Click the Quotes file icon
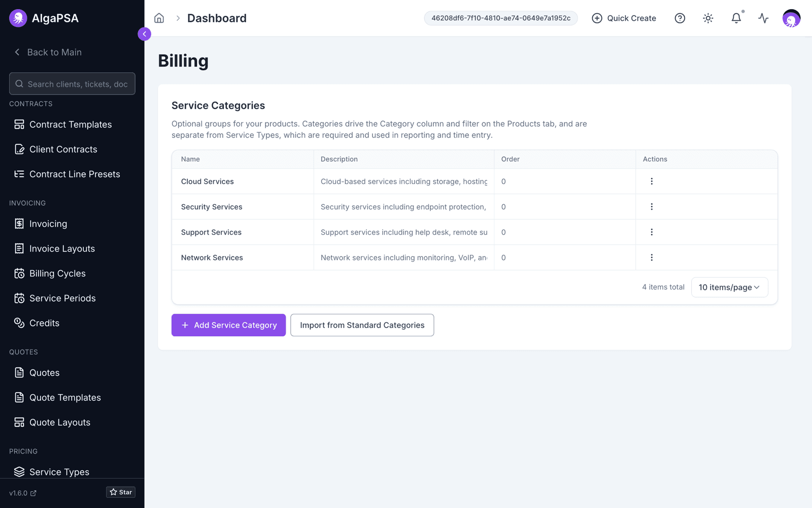This screenshot has height=508, width=812. point(19,373)
